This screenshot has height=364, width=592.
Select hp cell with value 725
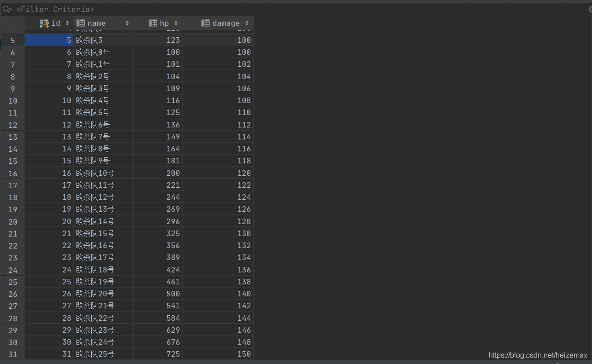pyautogui.click(x=158, y=354)
